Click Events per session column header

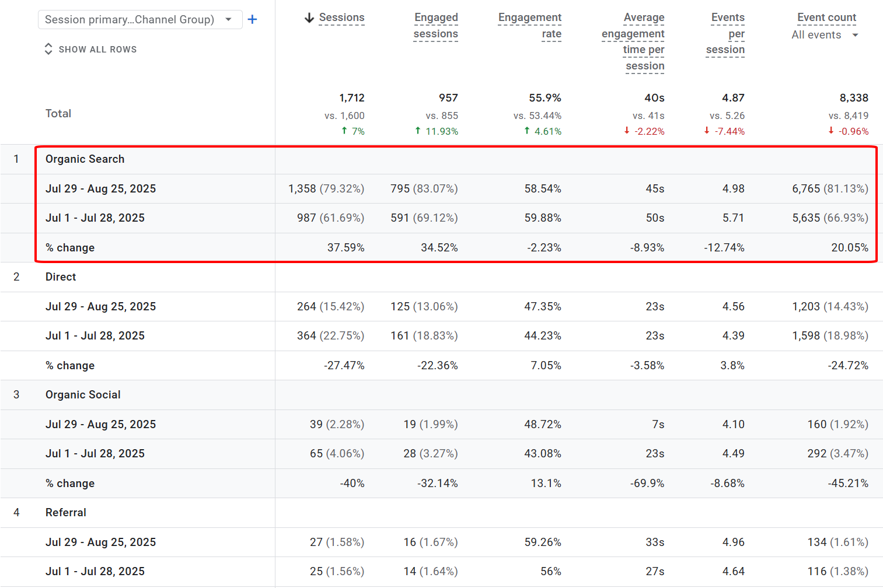726,34
